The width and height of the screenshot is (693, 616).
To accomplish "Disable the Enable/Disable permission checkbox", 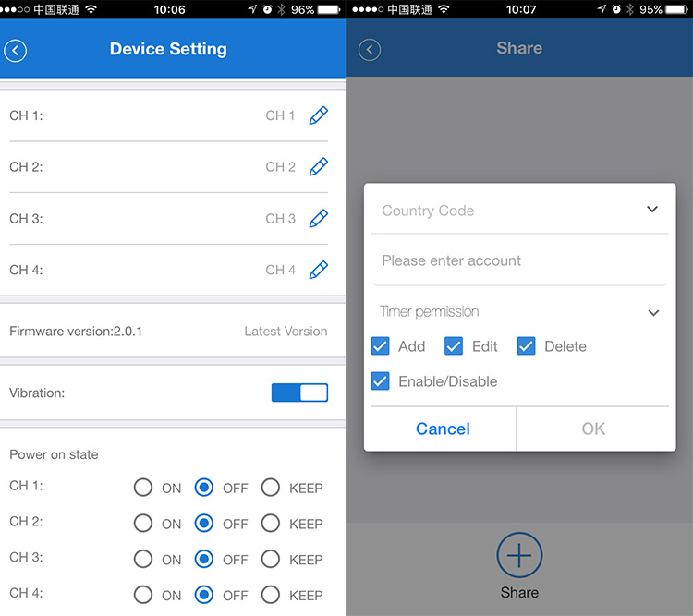I will click(380, 381).
